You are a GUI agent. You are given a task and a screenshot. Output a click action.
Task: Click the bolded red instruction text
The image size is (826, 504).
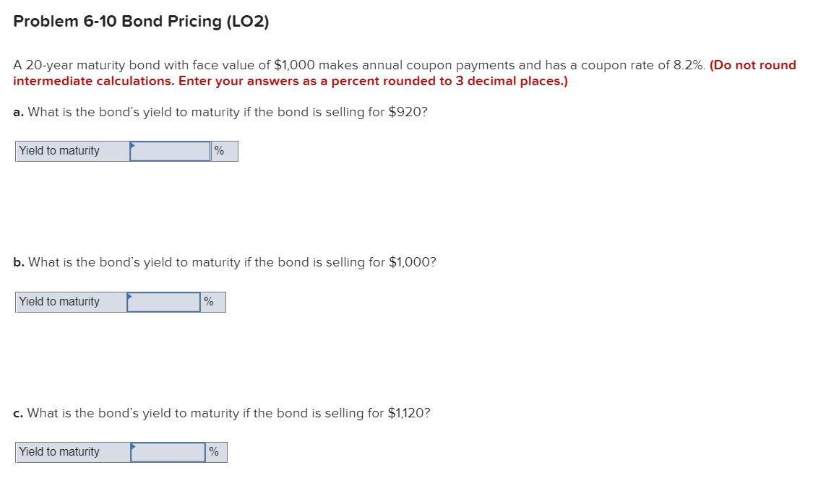289,81
